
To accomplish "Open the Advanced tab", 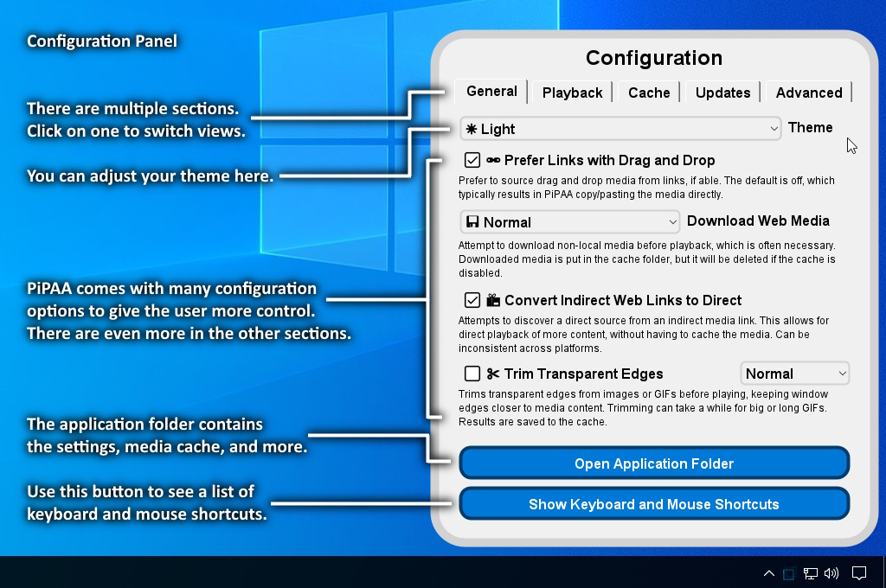I will tap(809, 93).
